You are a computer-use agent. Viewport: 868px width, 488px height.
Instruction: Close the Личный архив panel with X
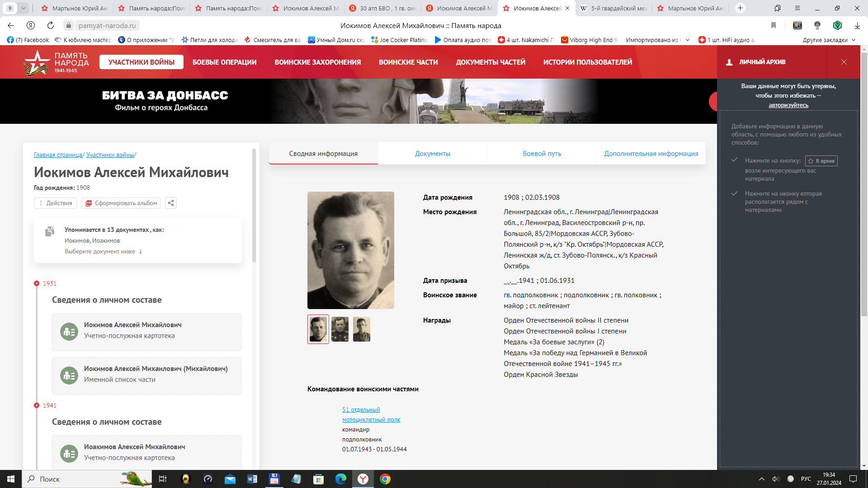tap(844, 62)
